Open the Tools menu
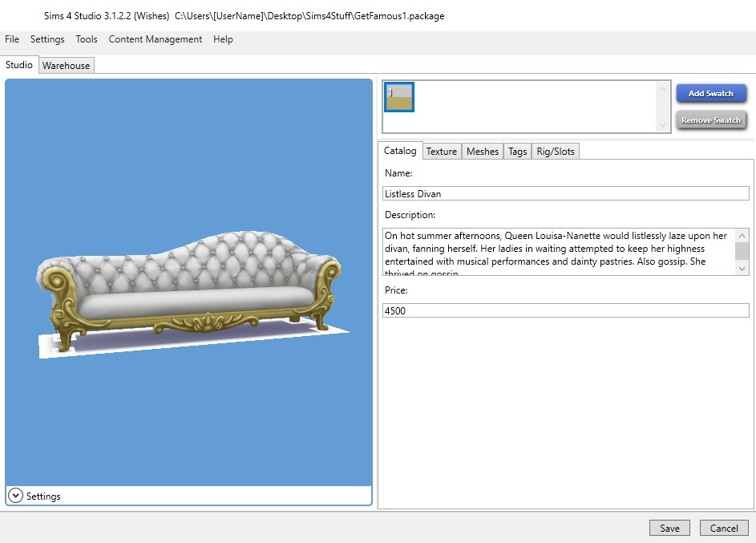The height and width of the screenshot is (543, 756). pos(87,39)
